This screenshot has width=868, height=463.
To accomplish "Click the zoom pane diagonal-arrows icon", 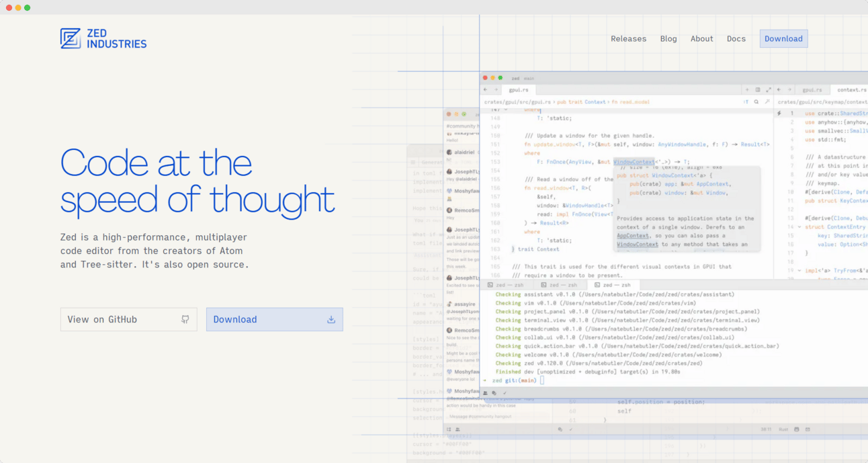I will point(769,90).
